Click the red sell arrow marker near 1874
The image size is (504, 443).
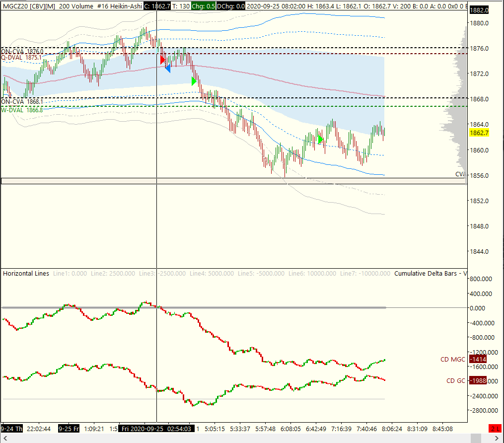coord(163,60)
